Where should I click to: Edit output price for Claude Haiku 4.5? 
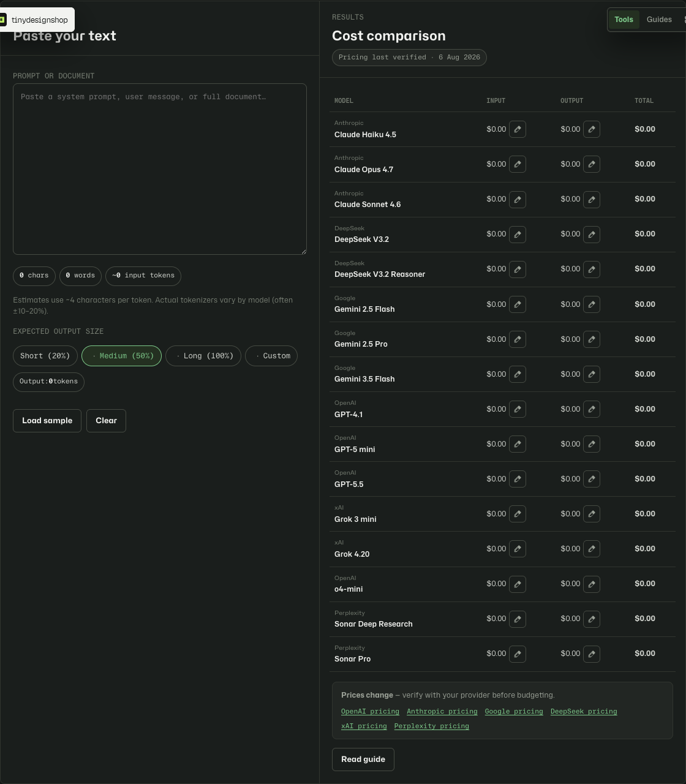pyautogui.click(x=592, y=129)
